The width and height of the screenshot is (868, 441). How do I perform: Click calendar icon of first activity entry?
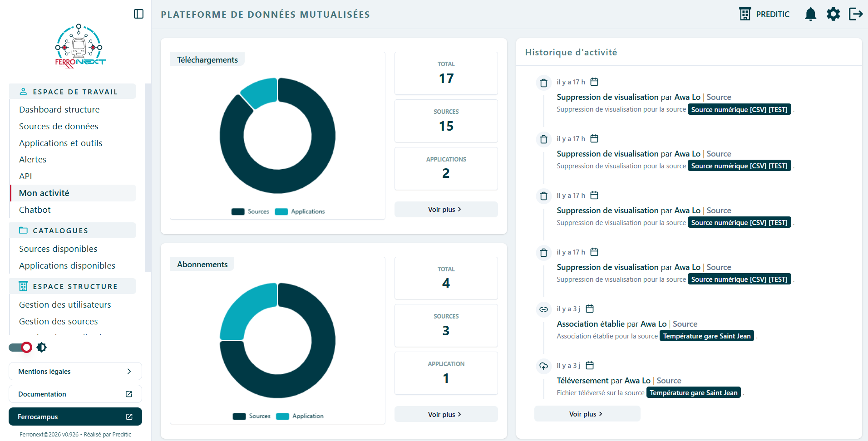pos(594,82)
